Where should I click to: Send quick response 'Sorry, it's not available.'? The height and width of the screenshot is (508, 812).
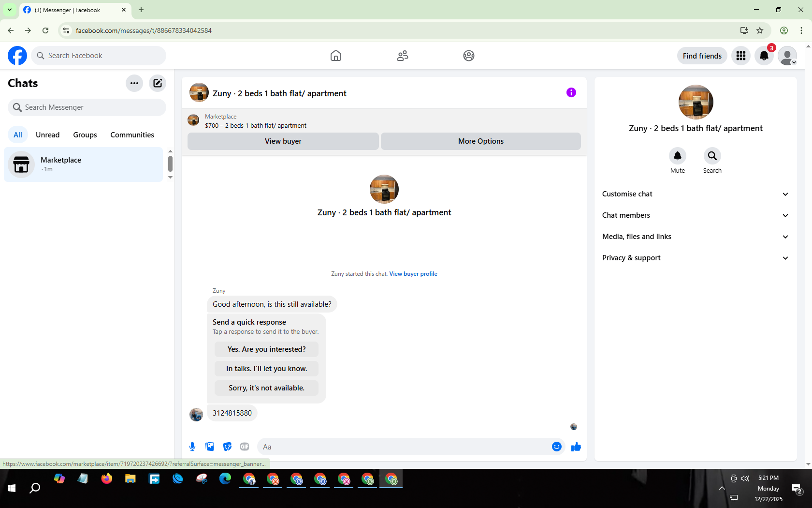click(267, 388)
